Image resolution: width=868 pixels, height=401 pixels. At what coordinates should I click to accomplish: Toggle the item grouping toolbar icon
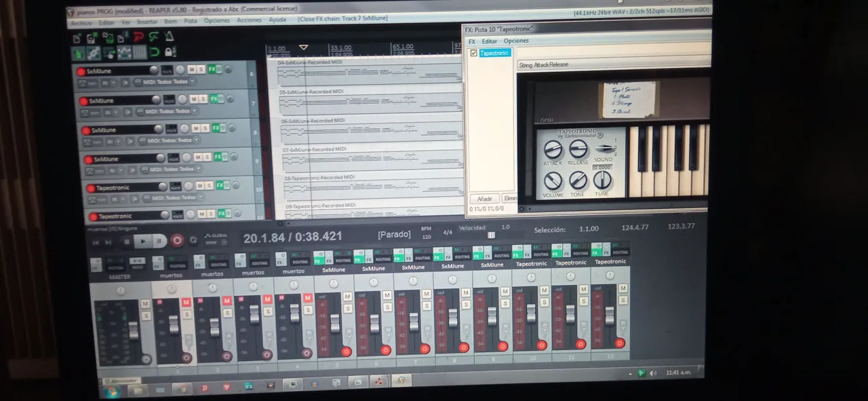point(94,53)
